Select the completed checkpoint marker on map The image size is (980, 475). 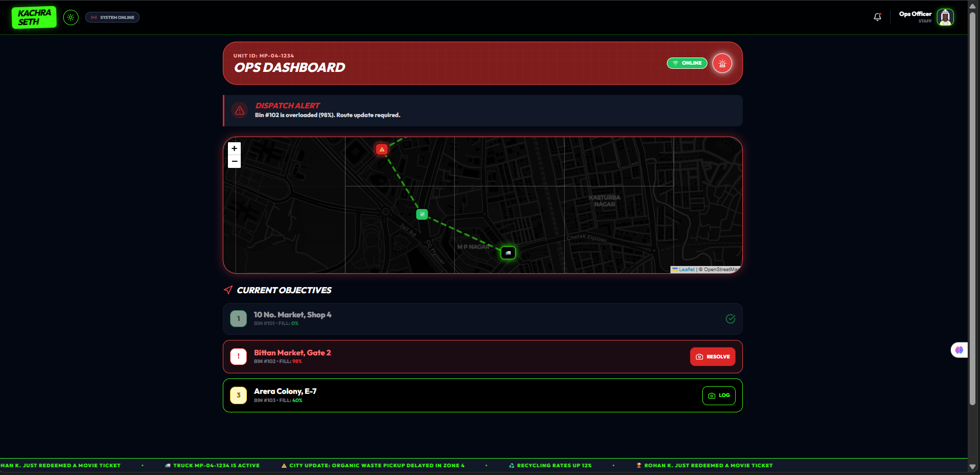point(422,214)
